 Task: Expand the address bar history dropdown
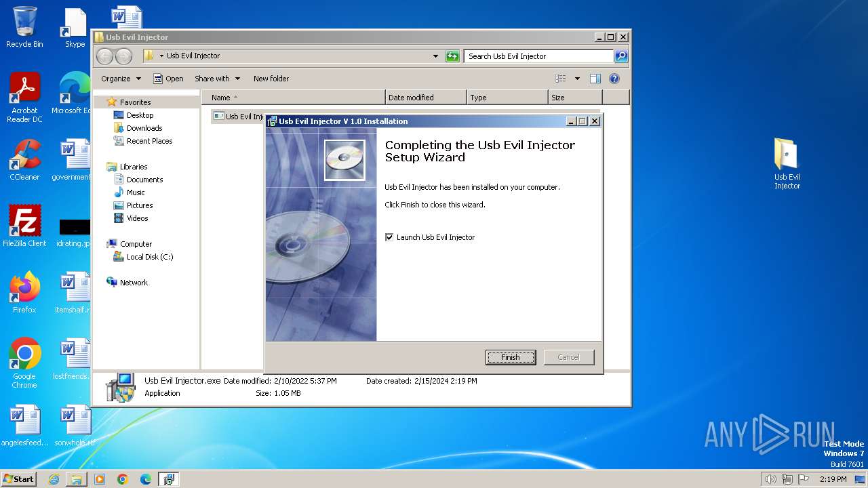435,56
